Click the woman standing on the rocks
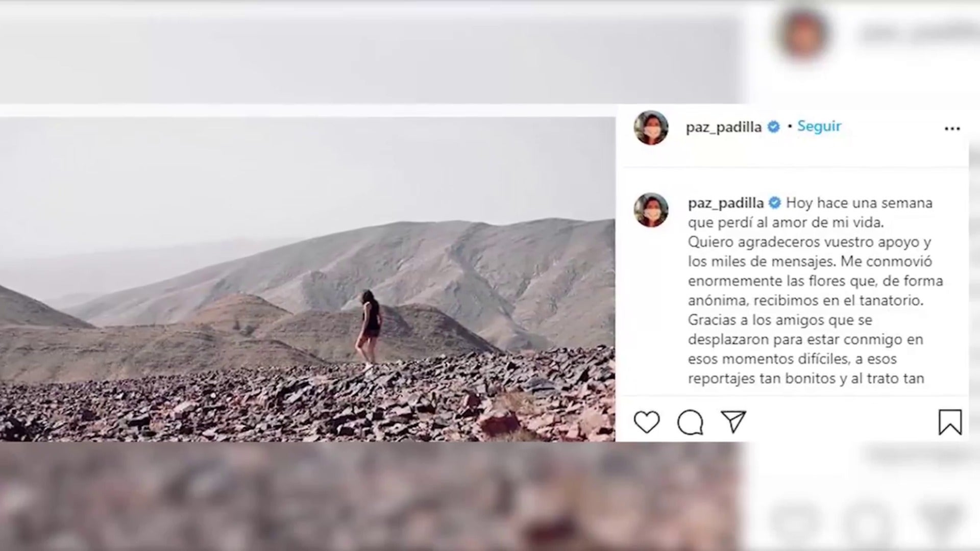The width and height of the screenshot is (980, 551). 370,330
